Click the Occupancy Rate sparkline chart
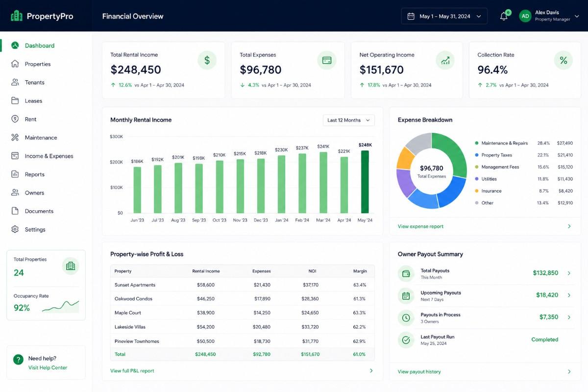This screenshot has height=392, width=588. 60,306
